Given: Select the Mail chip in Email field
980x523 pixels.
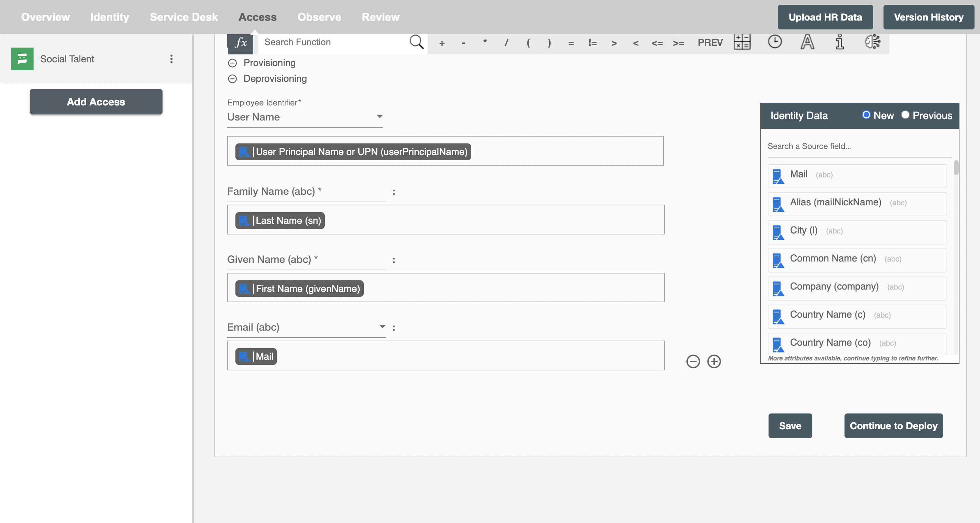Looking at the screenshot, I should pyautogui.click(x=256, y=356).
